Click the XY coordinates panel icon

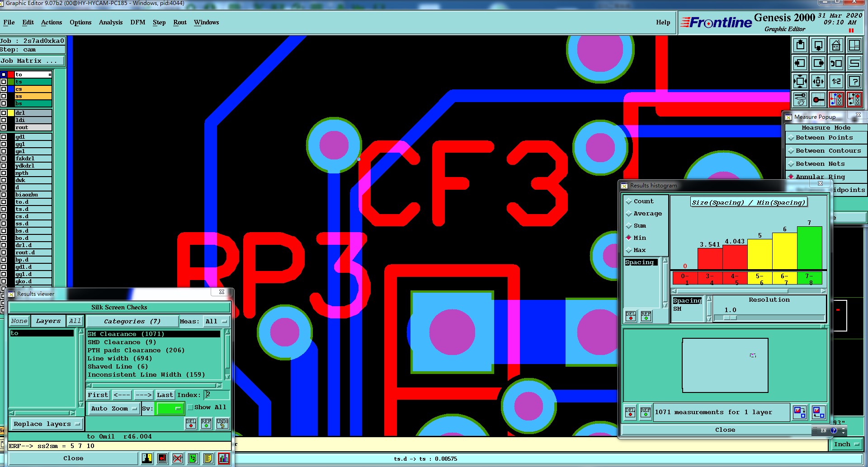[854, 45]
